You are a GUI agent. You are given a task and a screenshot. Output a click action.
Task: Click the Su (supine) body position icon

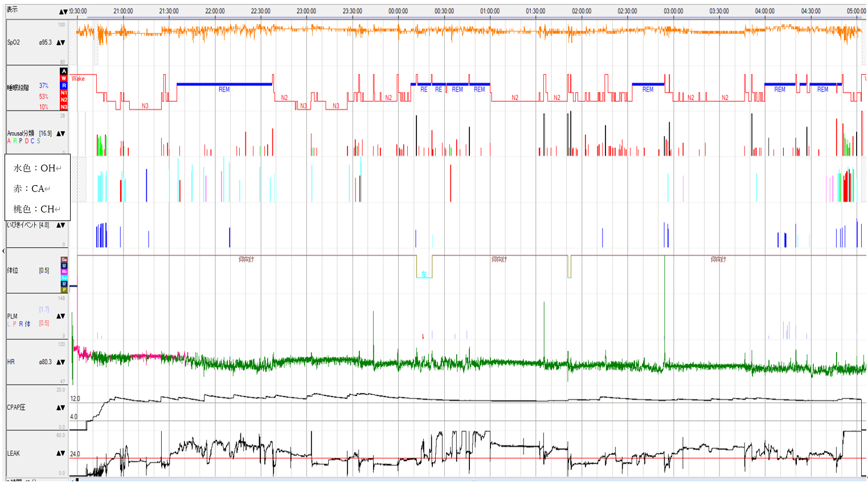(64, 260)
